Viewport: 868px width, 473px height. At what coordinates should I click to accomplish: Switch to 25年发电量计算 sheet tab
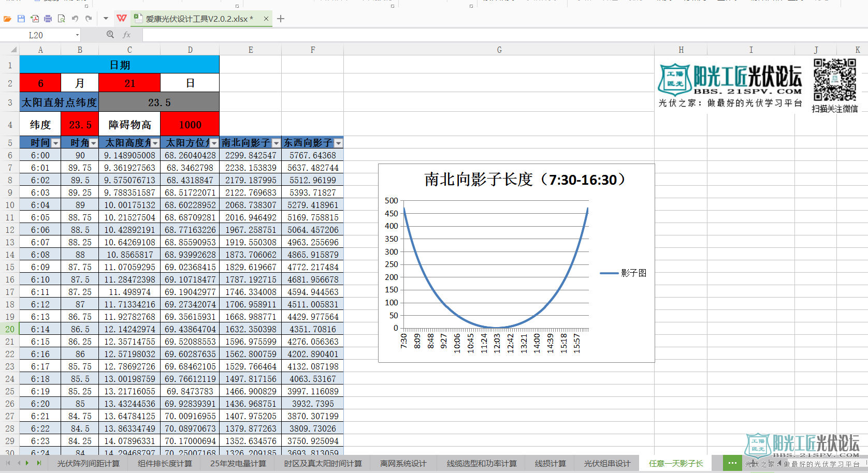point(238,464)
